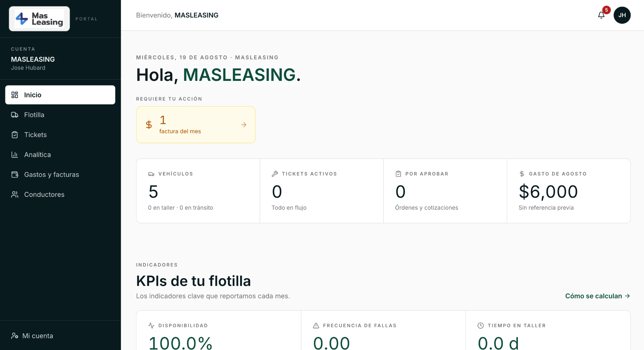Click the Mi cuenta user-settings icon
The width and height of the screenshot is (644, 350).
point(14,336)
